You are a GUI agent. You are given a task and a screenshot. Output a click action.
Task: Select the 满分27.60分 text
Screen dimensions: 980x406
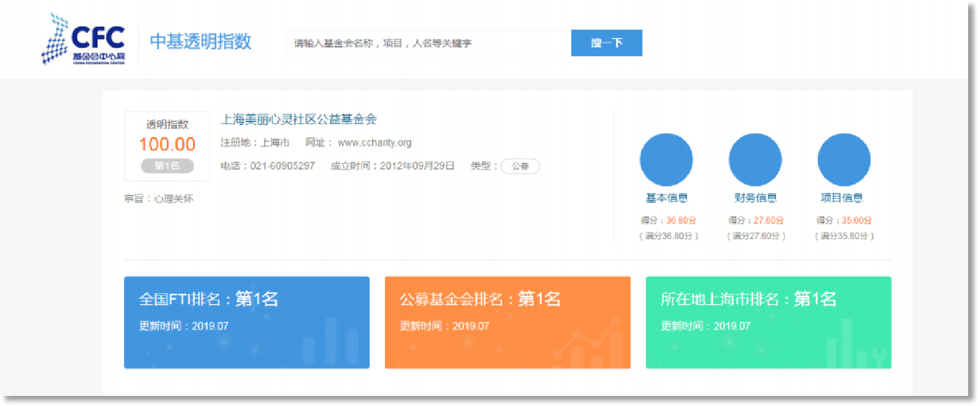tap(756, 236)
